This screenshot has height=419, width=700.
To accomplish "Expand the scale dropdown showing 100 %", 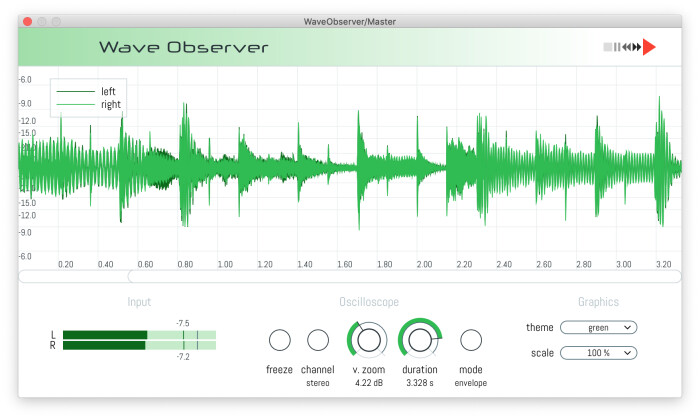I will pos(598,352).
